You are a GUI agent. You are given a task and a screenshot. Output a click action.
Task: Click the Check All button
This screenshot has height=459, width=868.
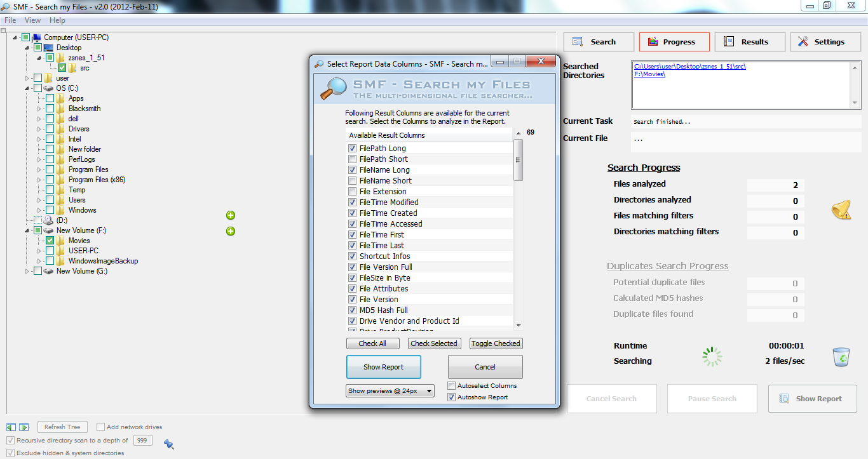[372, 343]
